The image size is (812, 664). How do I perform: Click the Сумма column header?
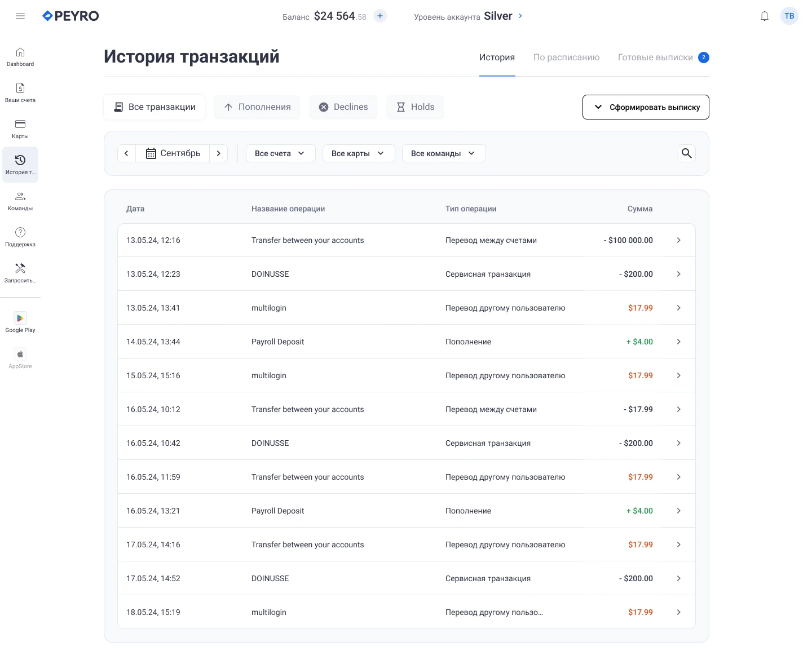640,209
